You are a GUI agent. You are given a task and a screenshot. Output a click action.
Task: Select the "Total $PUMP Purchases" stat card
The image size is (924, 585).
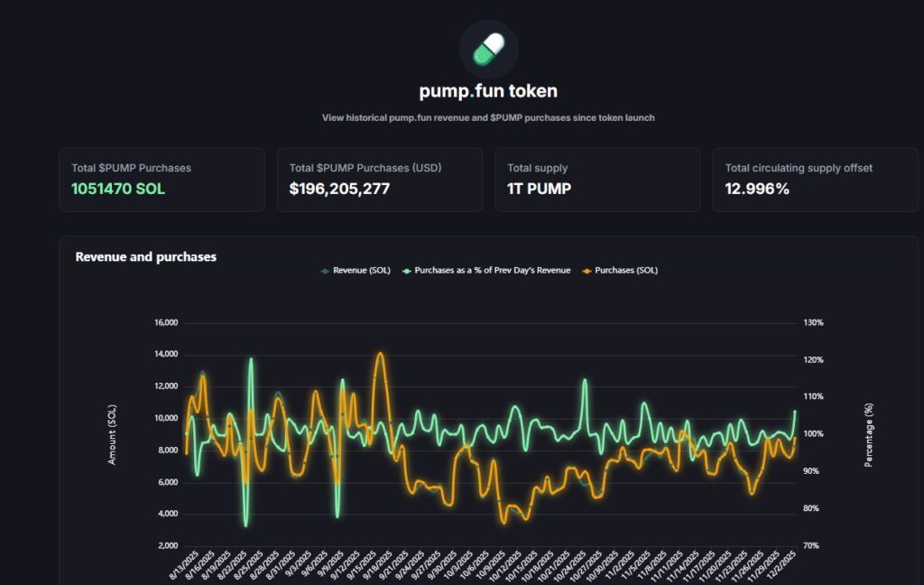[x=162, y=179]
